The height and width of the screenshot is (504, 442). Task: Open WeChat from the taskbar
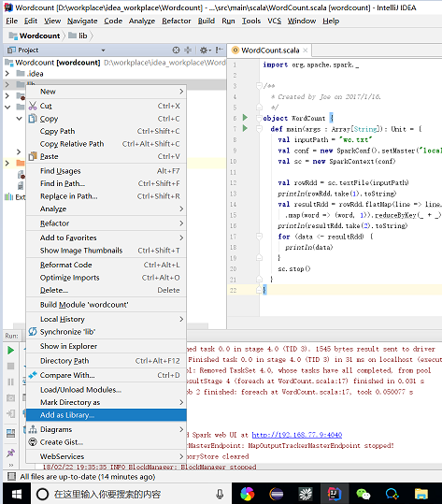point(364,494)
